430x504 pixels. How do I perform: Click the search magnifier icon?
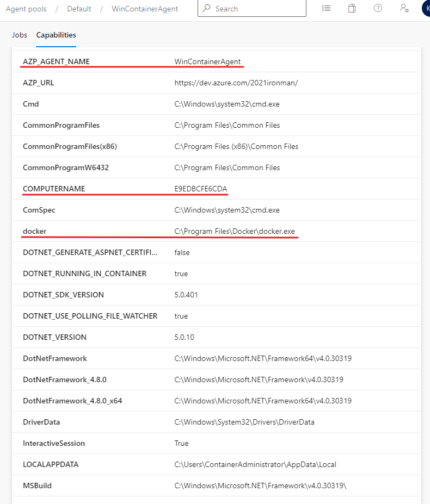206,8
